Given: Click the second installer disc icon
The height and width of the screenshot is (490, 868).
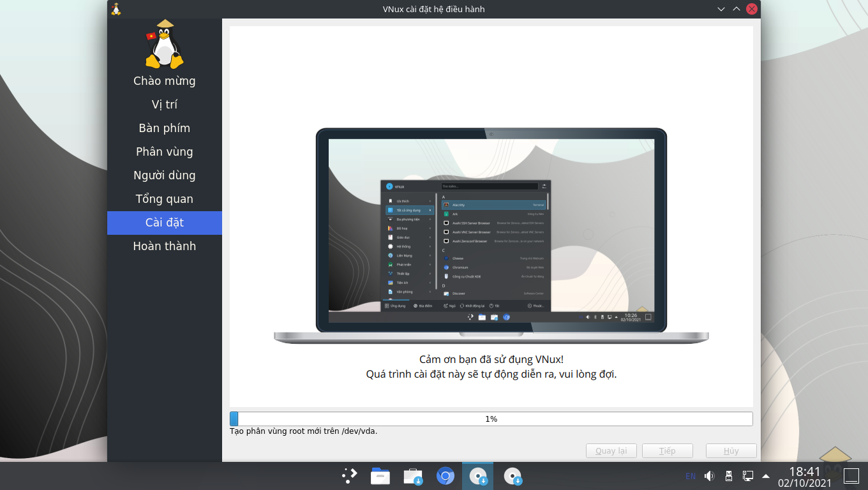Looking at the screenshot, I should [x=513, y=476].
